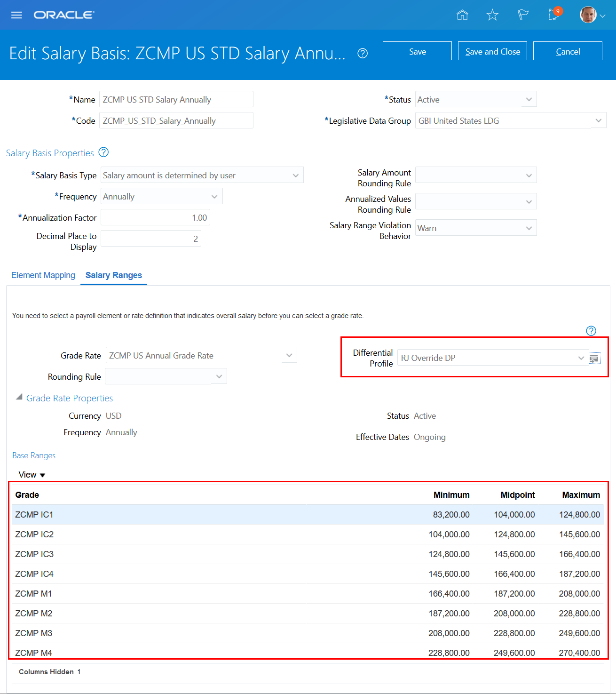
Task: Select the ZCMP M1 grade row
Action: [x=308, y=594]
